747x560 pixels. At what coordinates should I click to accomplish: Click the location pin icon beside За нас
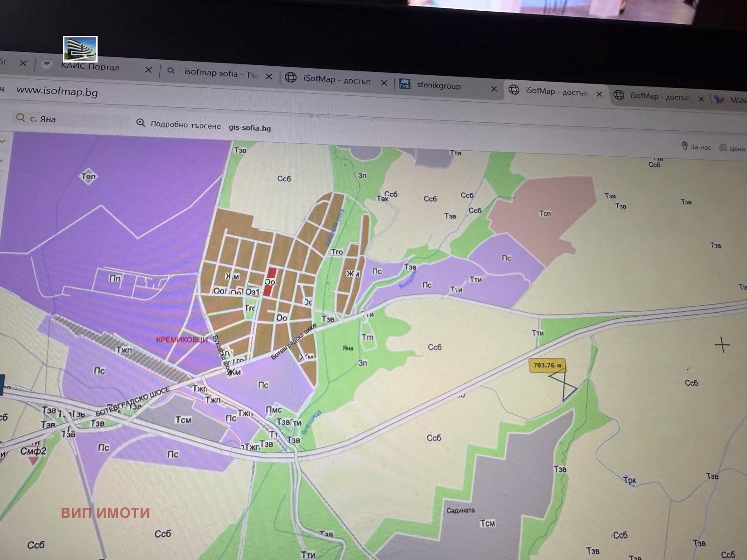pyautogui.click(x=684, y=146)
